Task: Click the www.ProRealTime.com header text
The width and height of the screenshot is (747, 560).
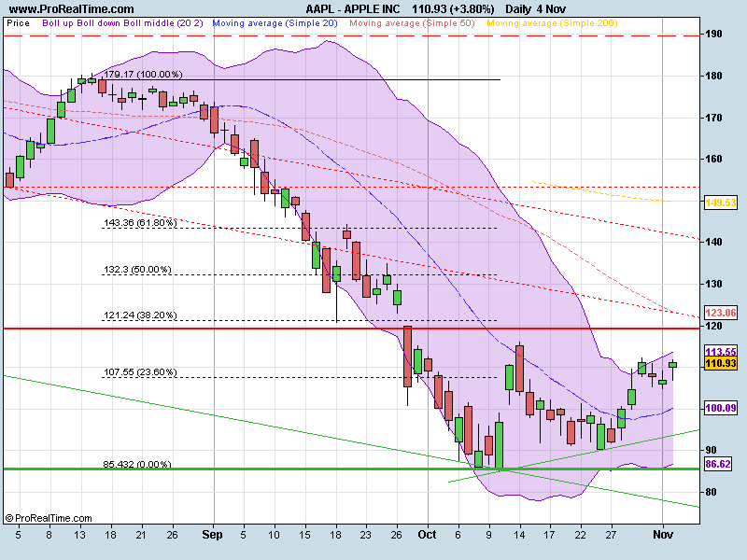Action: [x=72, y=9]
